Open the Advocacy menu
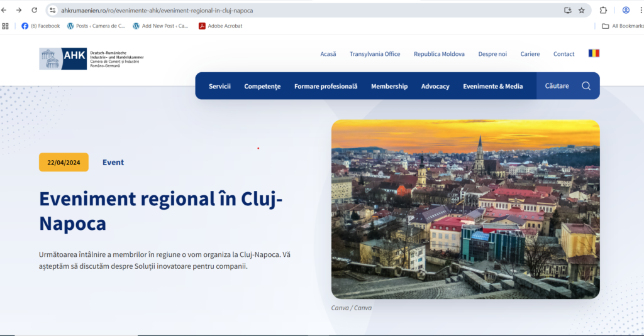The width and height of the screenshot is (644, 336). (x=435, y=86)
